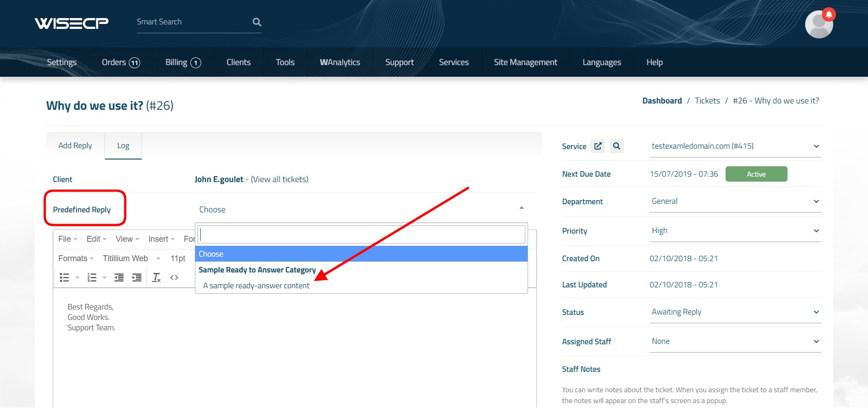Expand bulleted list style options arrow
Image resolution: width=868 pixels, height=408 pixels.
click(77, 277)
